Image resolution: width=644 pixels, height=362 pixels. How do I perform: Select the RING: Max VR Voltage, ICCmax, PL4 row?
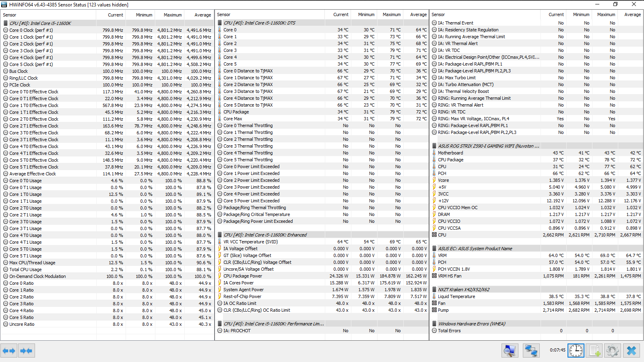click(x=537, y=119)
